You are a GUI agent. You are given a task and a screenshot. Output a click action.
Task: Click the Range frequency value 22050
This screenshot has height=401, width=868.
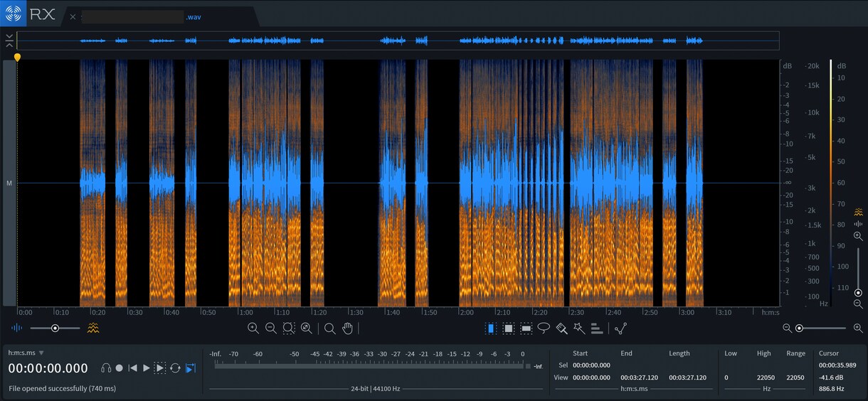click(795, 378)
